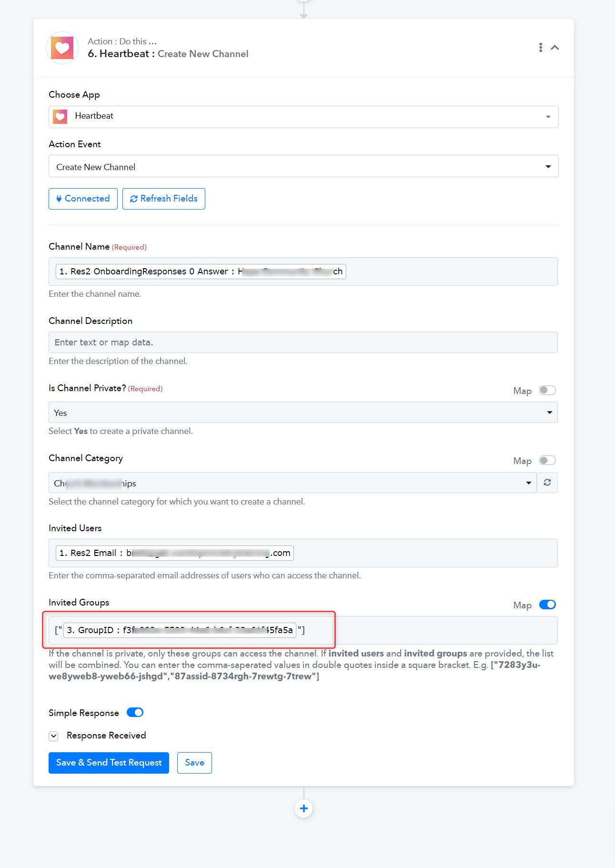Toggle Map switch for Is Channel Private

pyautogui.click(x=547, y=390)
